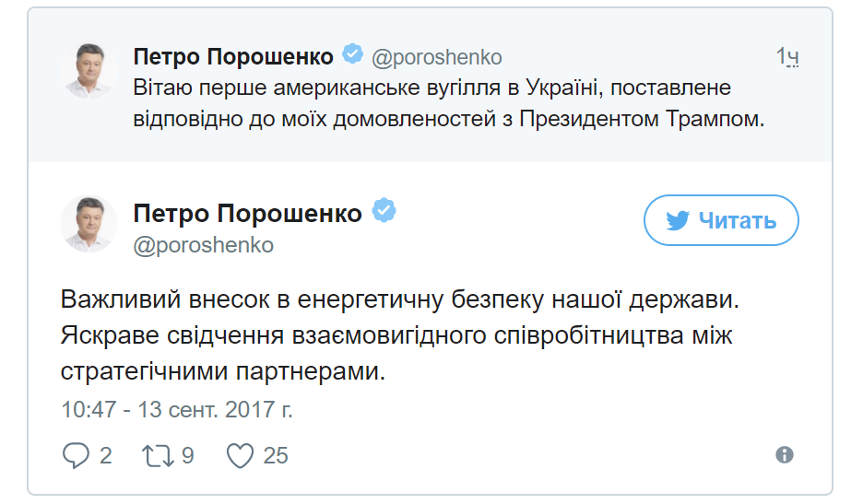Open Poroshenko's avatar in the main tweet
The image size is (863, 504).
point(89,224)
